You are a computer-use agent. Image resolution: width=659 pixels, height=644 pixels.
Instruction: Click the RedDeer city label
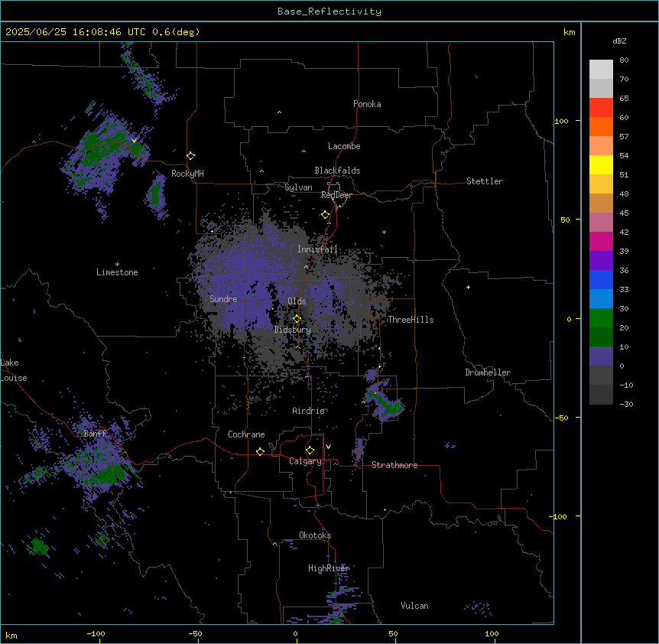[336, 195]
